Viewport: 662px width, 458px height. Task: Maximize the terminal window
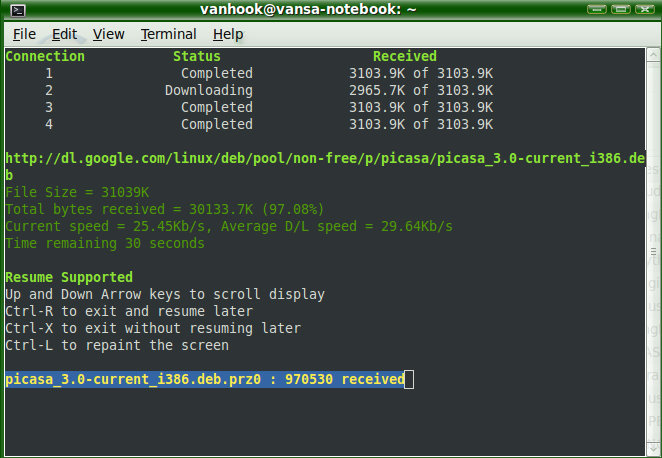(621, 9)
